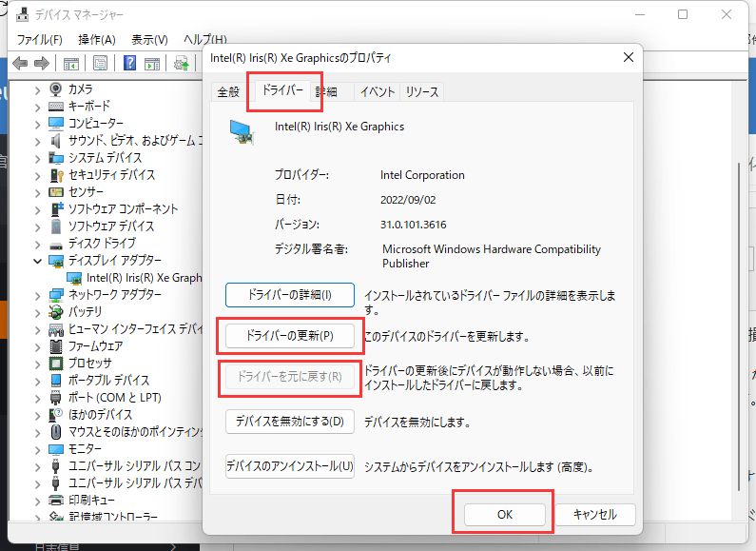The image size is (756, 551).
Task: Expand the ネットワーク アダプター category
Action: pyautogui.click(x=38, y=294)
